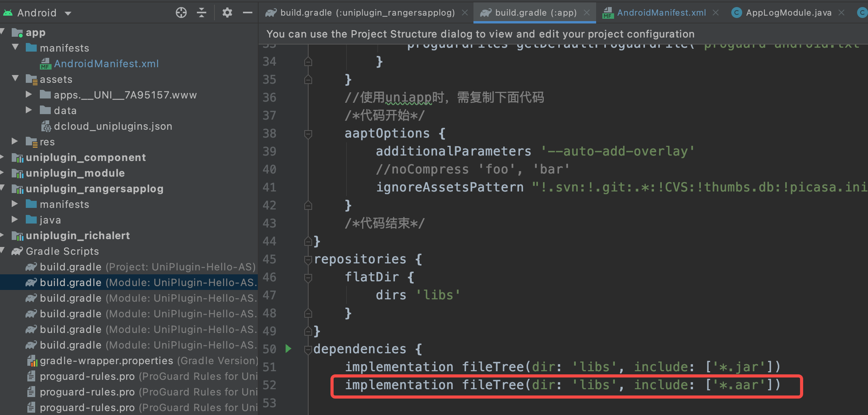868x415 pixels.
Task: Click the fold end marker at line 42
Action: click(308, 205)
